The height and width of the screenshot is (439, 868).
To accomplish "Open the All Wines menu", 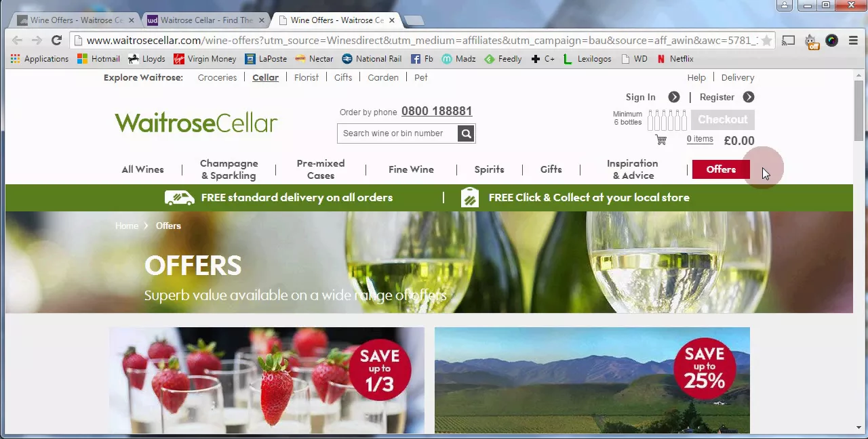I will click(x=142, y=169).
